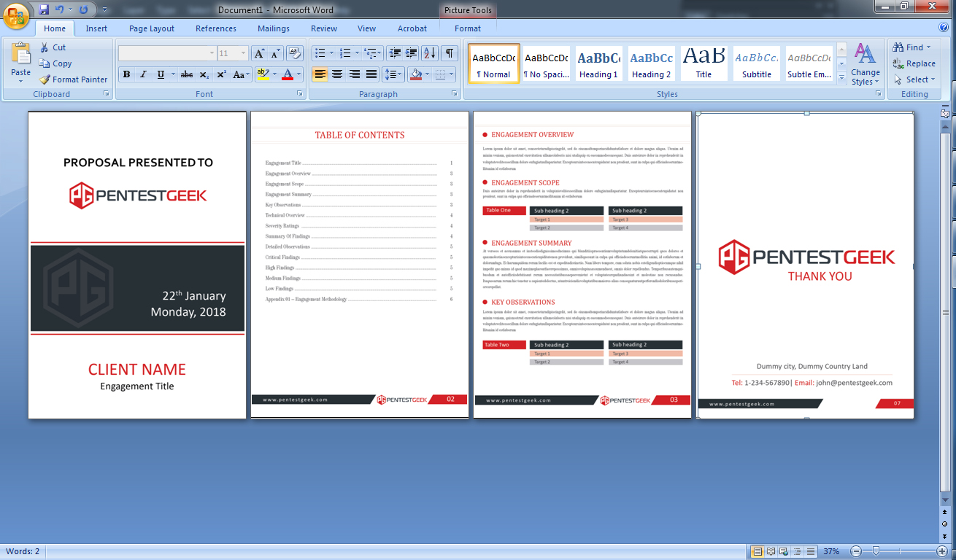Apply the Heading 1 style
This screenshot has width=956, height=560.
pyautogui.click(x=598, y=63)
